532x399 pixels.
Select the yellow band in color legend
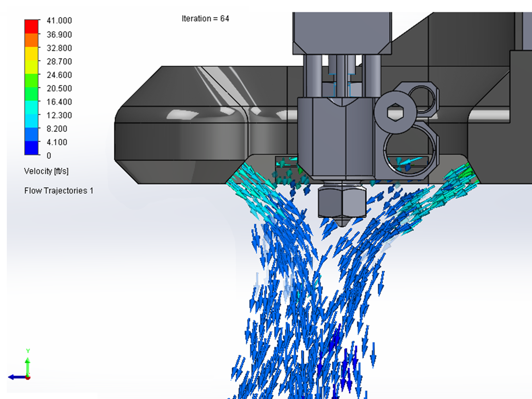[31, 53]
